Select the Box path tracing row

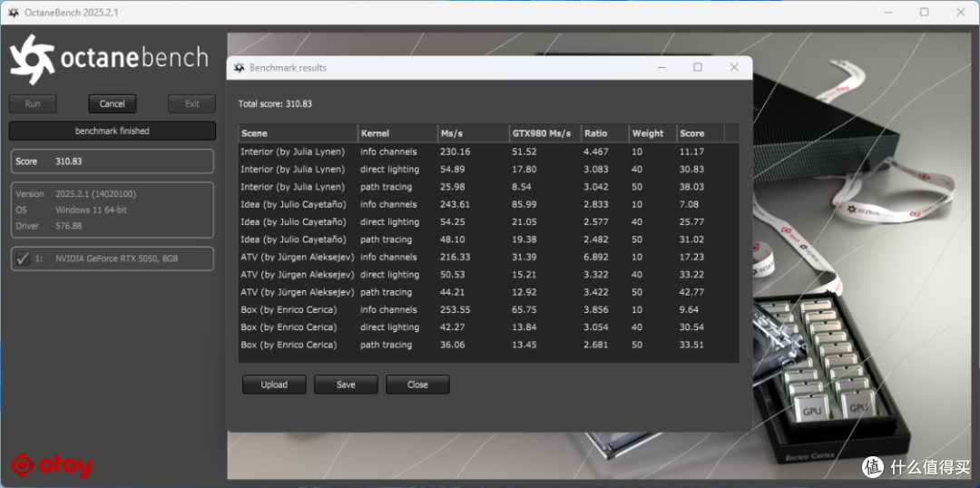pyautogui.click(x=488, y=345)
